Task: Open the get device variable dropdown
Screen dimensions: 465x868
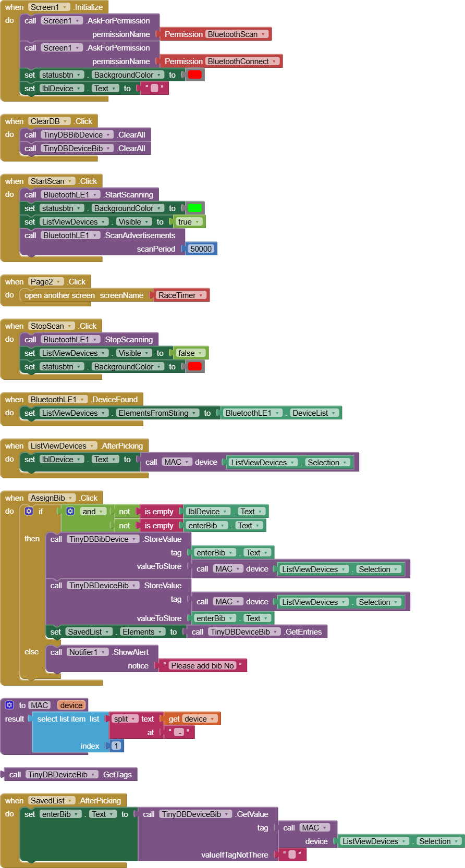Action: pos(212,719)
